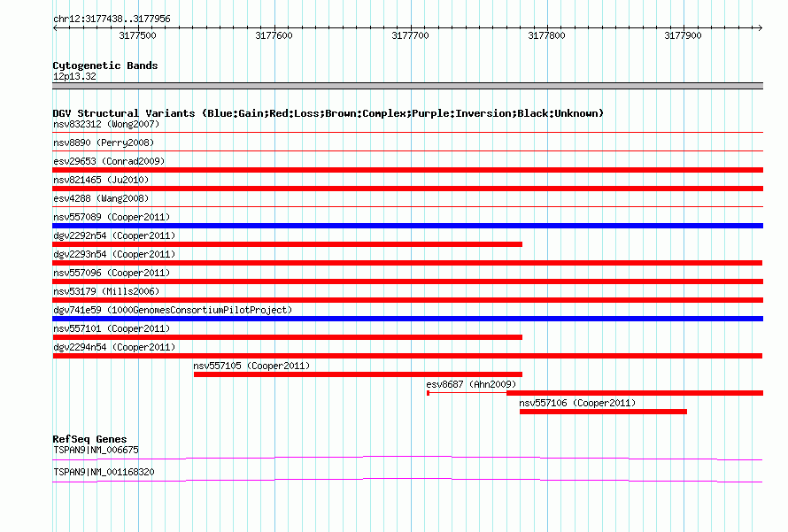This screenshot has width=788, height=532.
Task: Open variant esv29653 (Conrad2009) label
Action: point(109,161)
